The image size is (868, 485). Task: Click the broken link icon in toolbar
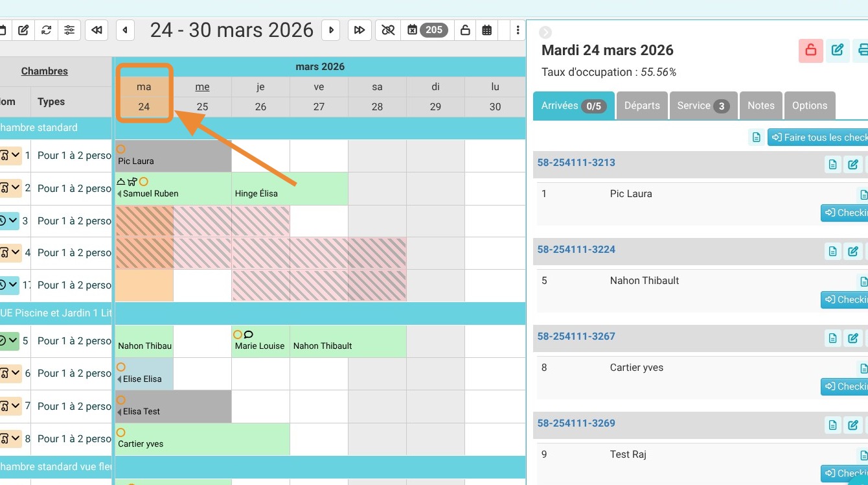coord(388,30)
